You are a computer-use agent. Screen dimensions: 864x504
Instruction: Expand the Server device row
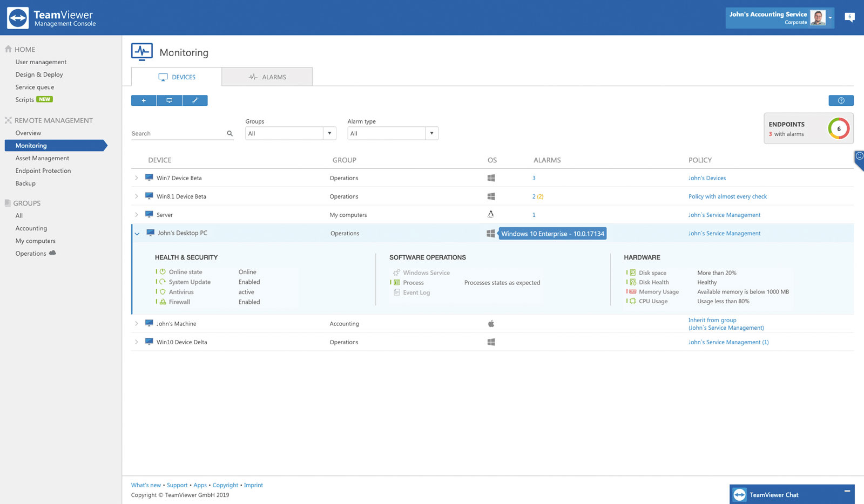click(x=137, y=215)
